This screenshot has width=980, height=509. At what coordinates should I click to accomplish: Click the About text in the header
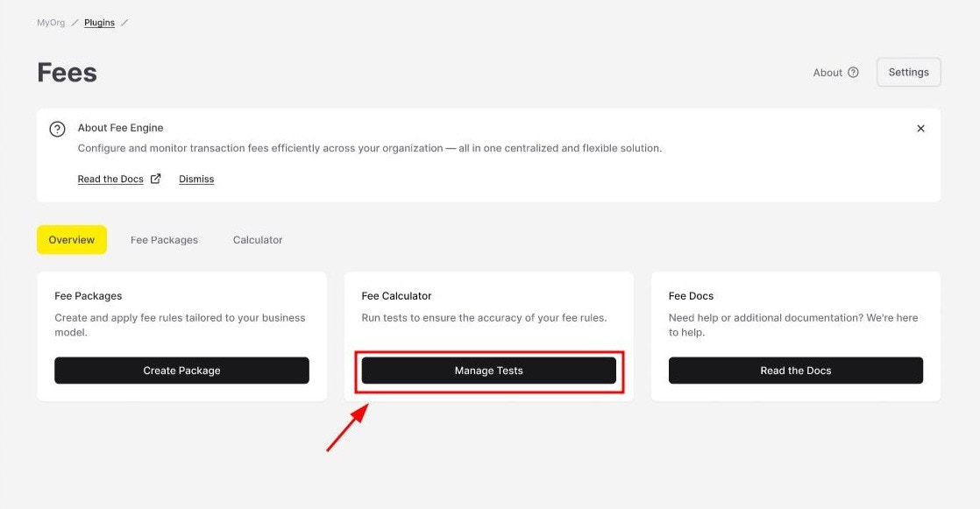[827, 73]
